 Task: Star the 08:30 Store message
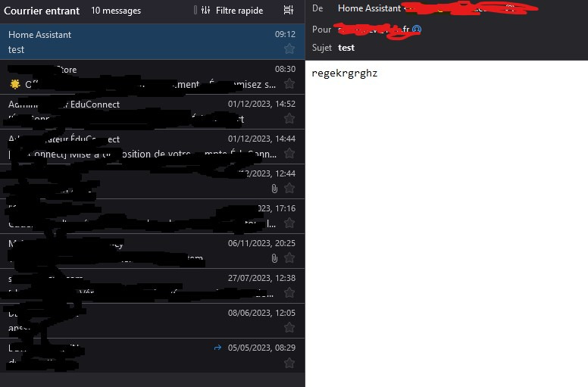coord(289,83)
